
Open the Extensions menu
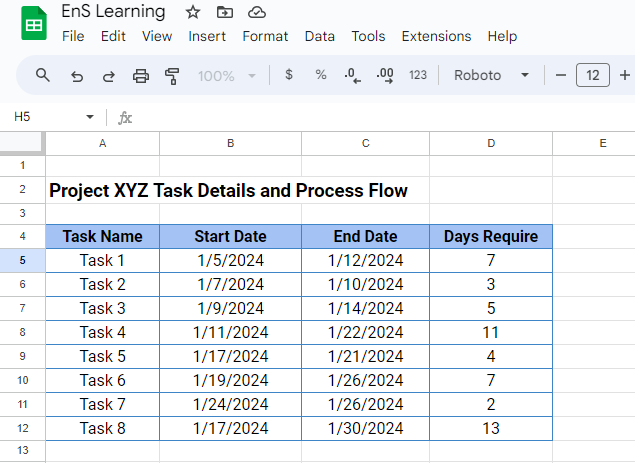(x=436, y=36)
